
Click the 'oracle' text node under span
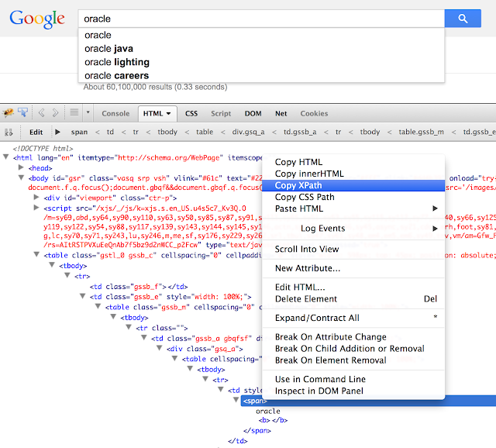click(x=268, y=411)
